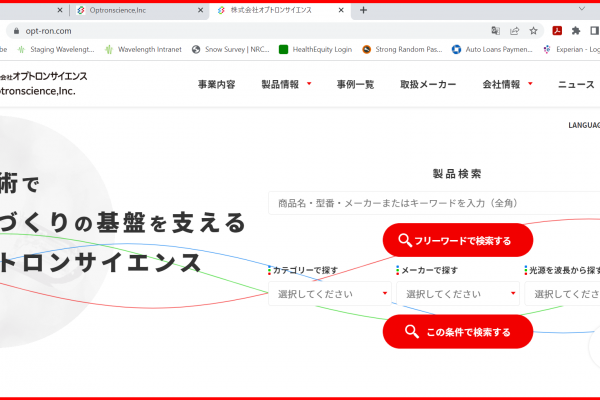This screenshot has height=400, width=600.
Task: Expand the 会社情報 menu dropdown
Action: pyautogui.click(x=508, y=84)
